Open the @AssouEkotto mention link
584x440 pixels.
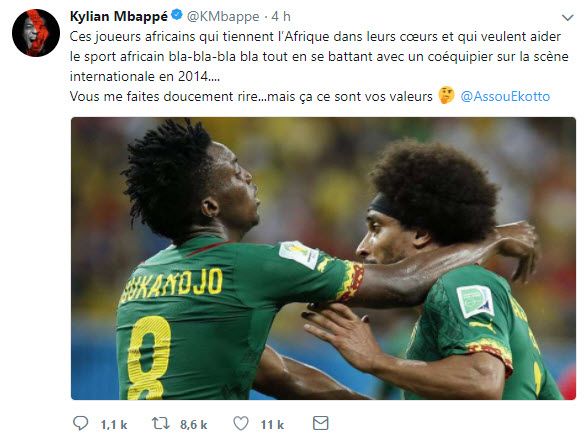click(x=505, y=96)
